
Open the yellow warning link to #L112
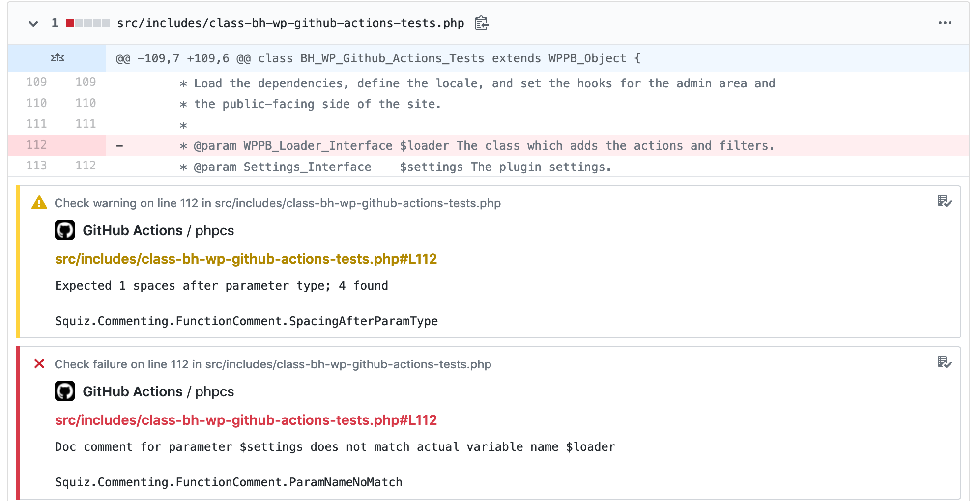pos(246,259)
